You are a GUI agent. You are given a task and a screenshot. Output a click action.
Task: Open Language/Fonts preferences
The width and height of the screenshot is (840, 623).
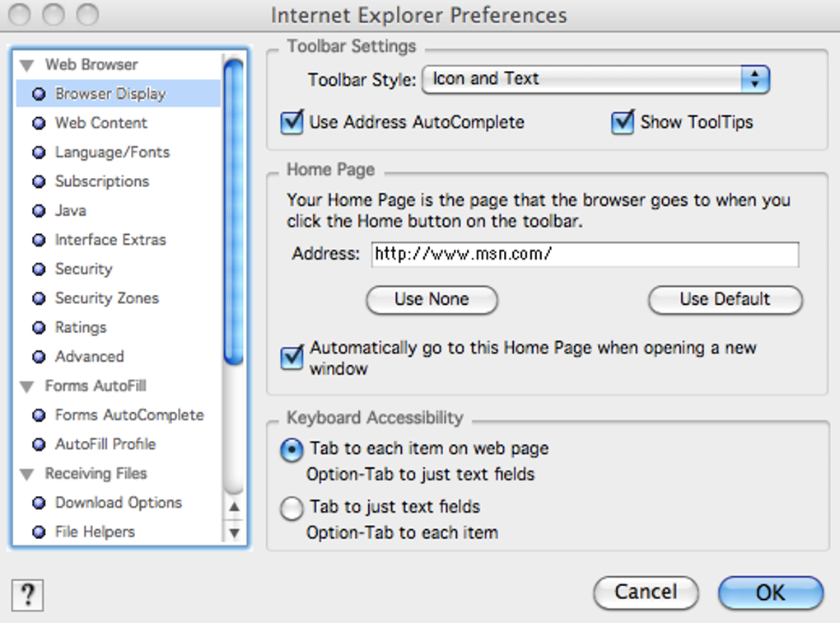click(x=113, y=152)
